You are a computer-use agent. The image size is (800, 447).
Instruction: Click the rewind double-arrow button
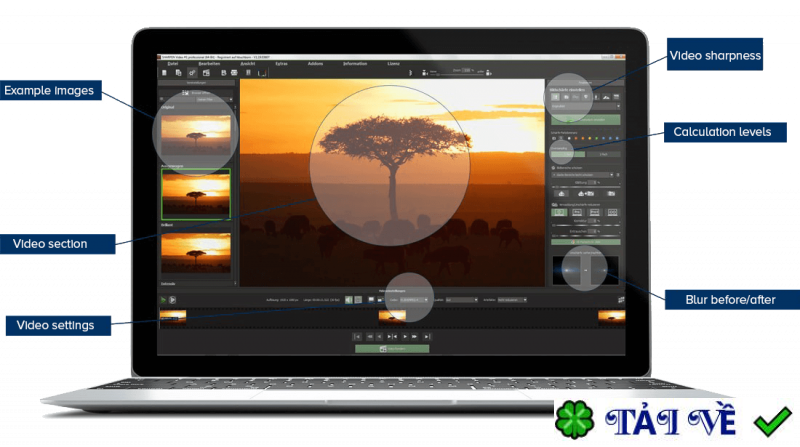click(369, 337)
